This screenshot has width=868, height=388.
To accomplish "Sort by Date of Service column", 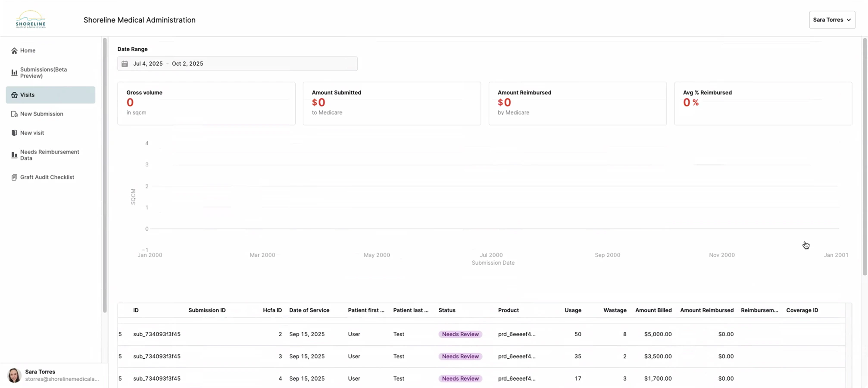I will click(x=309, y=310).
